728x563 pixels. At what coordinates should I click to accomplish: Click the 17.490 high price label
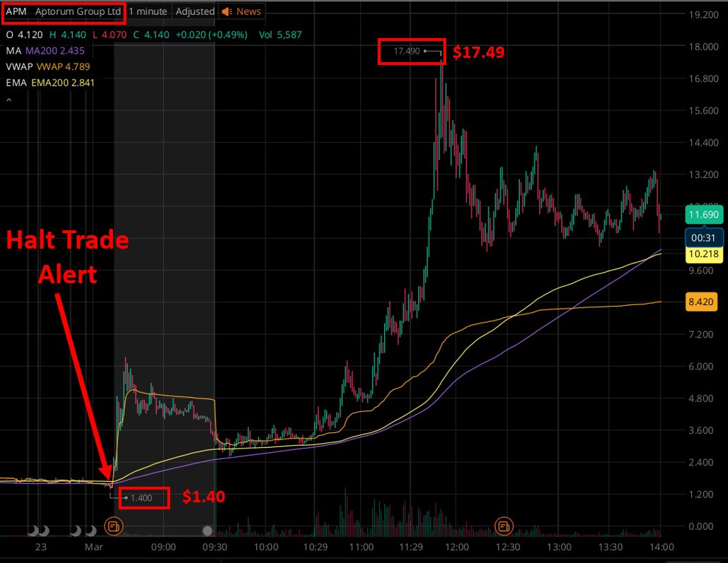click(x=407, y=51)
